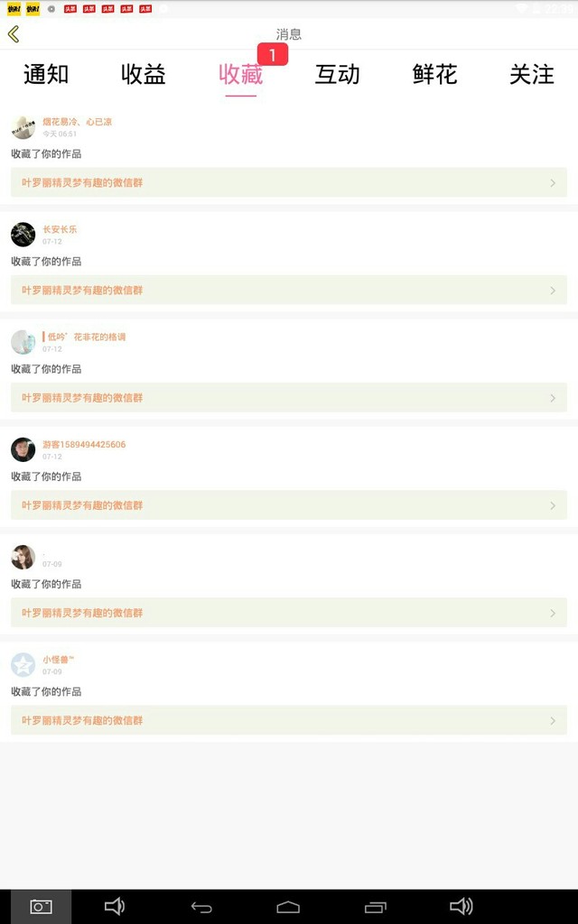Viewport: 578px width, 924px height.
Task: Tap the Android home navigation icon
Action: click(x=288, y=907)
